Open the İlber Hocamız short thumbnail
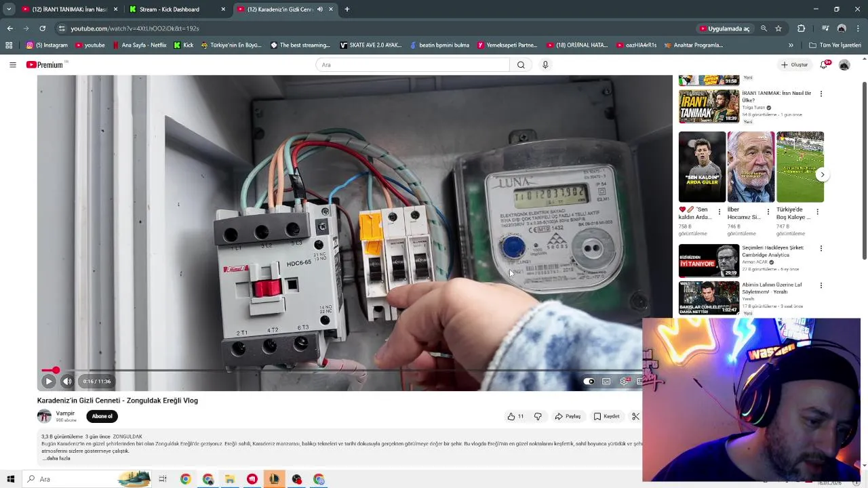 (751, 167)
